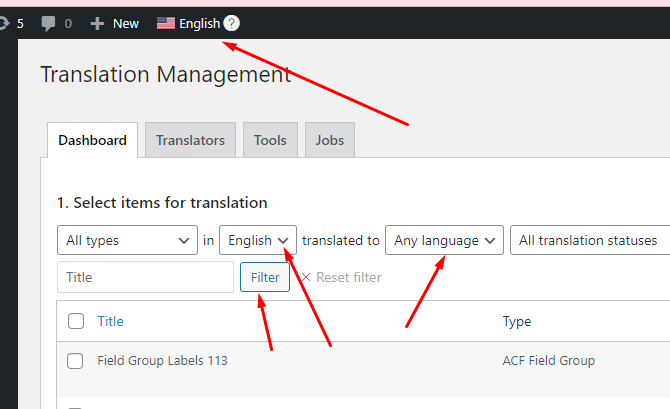Viewport: 670px width, 409px height.
Task: Click the plus New icon in admin bar
Action: tap(97, 23)
